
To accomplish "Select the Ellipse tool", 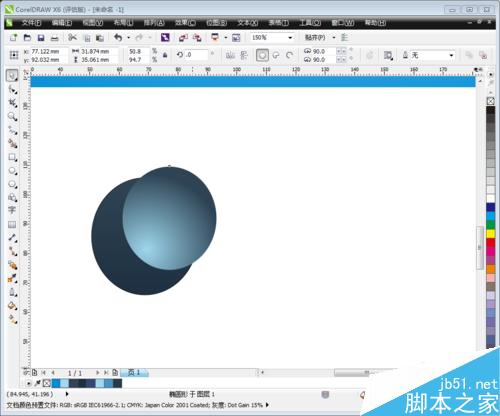I will tap(13, 171).
